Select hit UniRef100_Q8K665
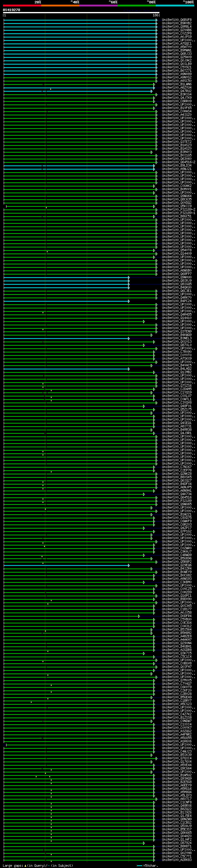 177,833
